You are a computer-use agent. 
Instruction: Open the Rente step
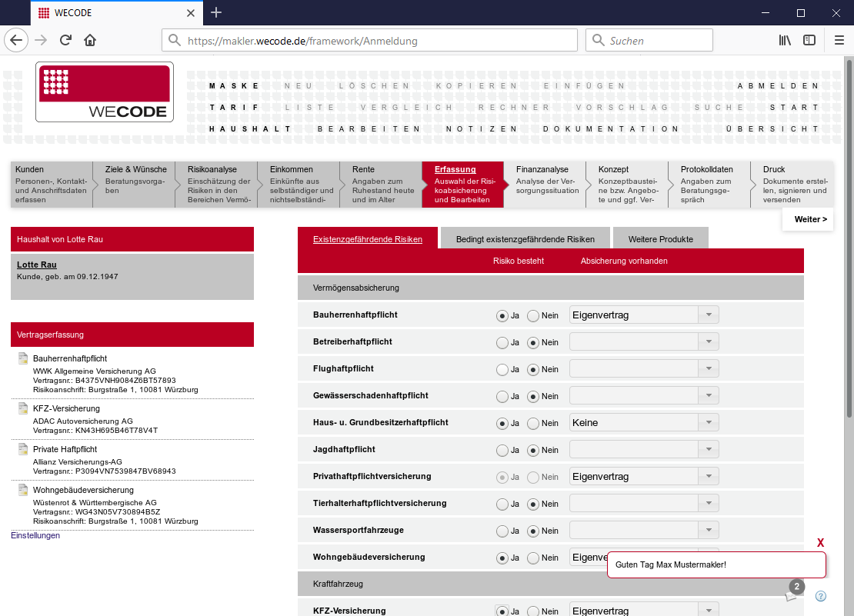point(381,185)
